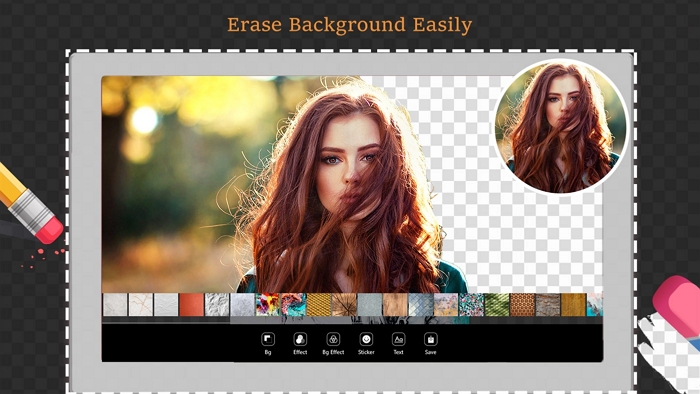Select white marble with gold veins texture

pyautogui.click(x=141, y=305)
